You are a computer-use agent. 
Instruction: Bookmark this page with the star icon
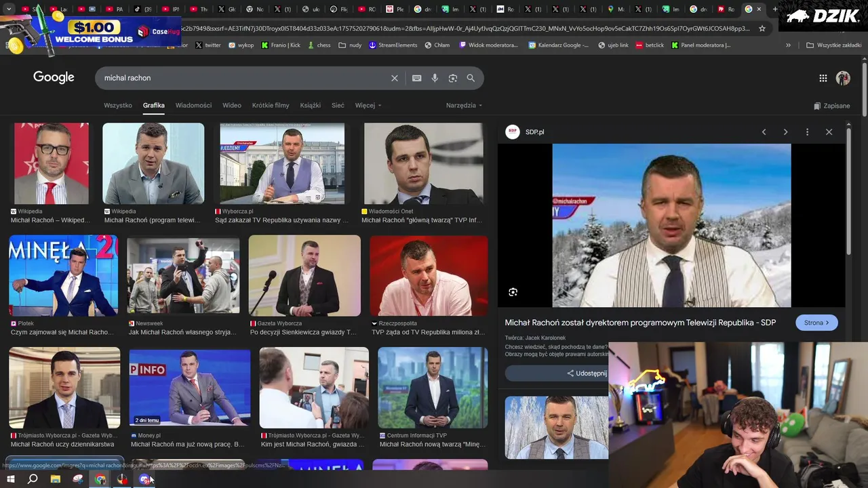tap(762, 28)
